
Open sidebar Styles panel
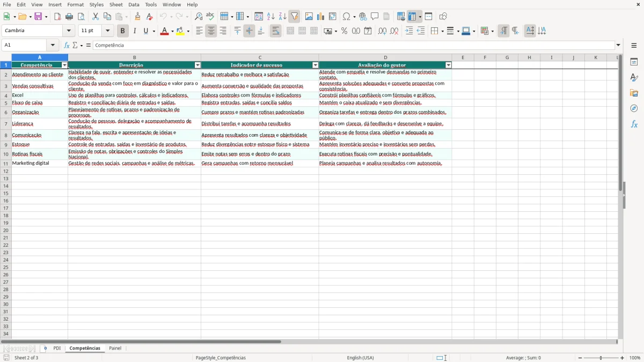coord(634,77)
